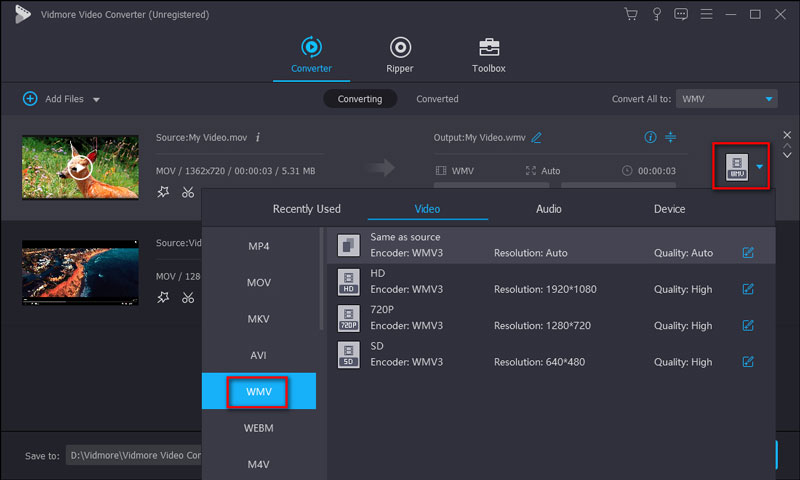Edit the SD preset profile
The width and height of the screenshot is (800, 480).
click(748, 362)
